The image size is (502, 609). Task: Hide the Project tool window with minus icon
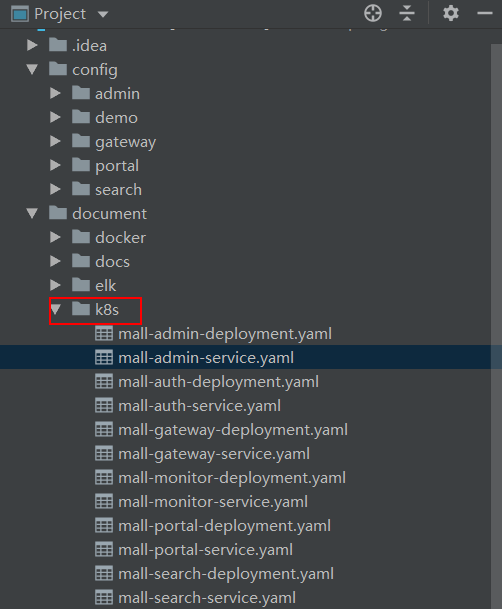click(485, 14)
